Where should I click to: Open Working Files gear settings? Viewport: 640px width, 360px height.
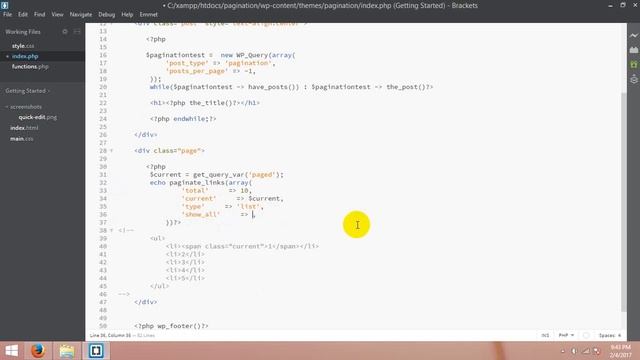65,31
